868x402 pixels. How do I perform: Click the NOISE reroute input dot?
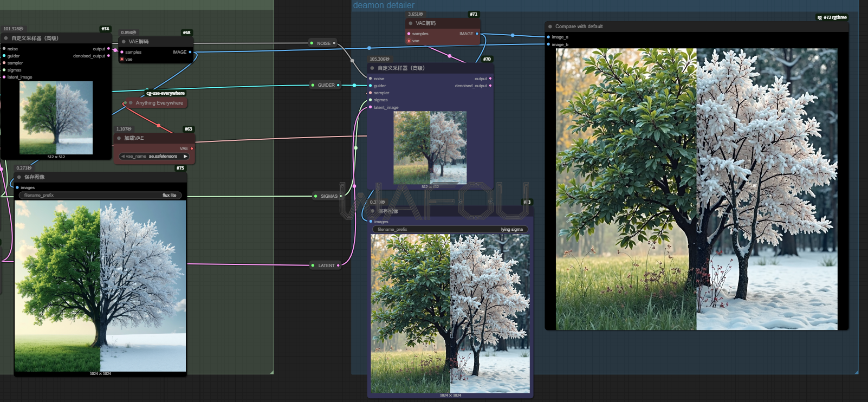click(x=312, y=43)
